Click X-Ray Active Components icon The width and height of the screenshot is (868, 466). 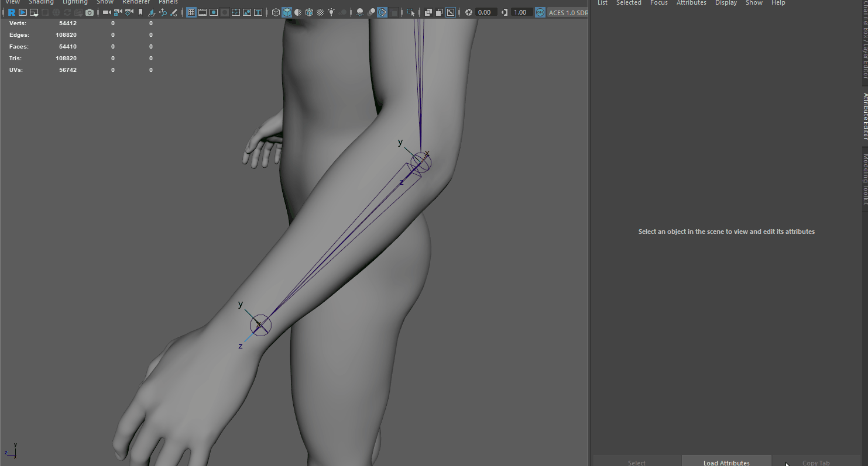(x=440, y=12)
